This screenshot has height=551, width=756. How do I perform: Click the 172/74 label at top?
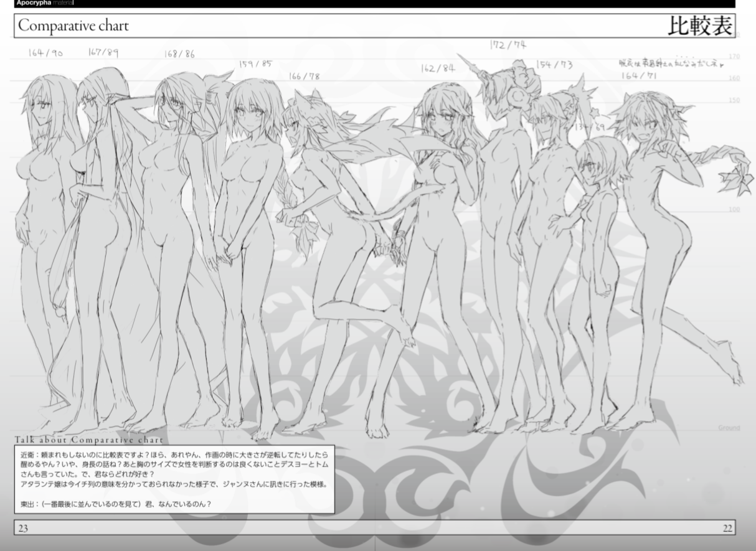click(508, 45)
